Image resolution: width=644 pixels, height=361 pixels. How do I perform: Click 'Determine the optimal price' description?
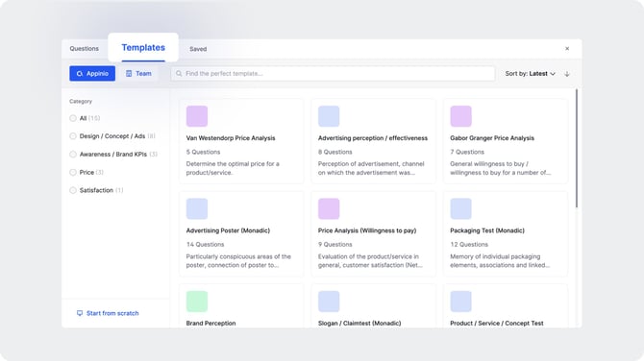coord(233,168)
